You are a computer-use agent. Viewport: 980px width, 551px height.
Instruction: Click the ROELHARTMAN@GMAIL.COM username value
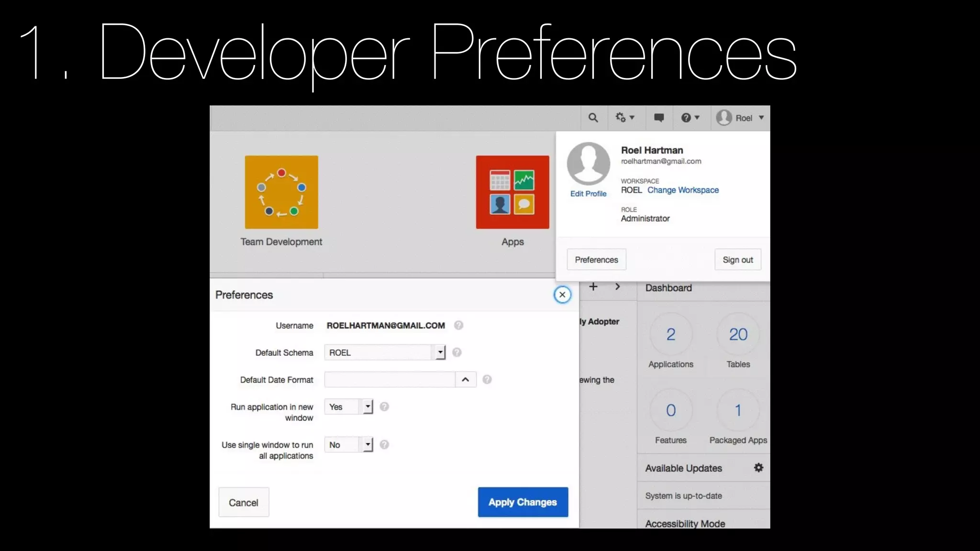pos(386,326)
